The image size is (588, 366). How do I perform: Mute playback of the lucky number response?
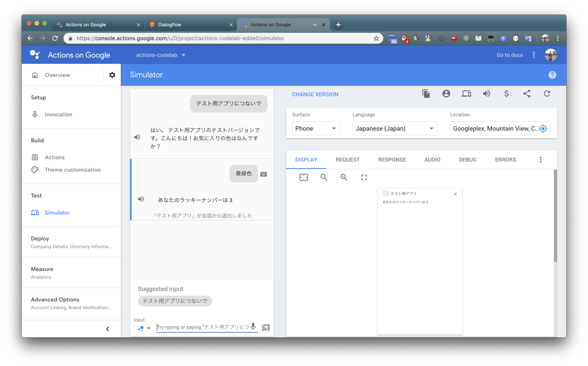coord(141,199)
